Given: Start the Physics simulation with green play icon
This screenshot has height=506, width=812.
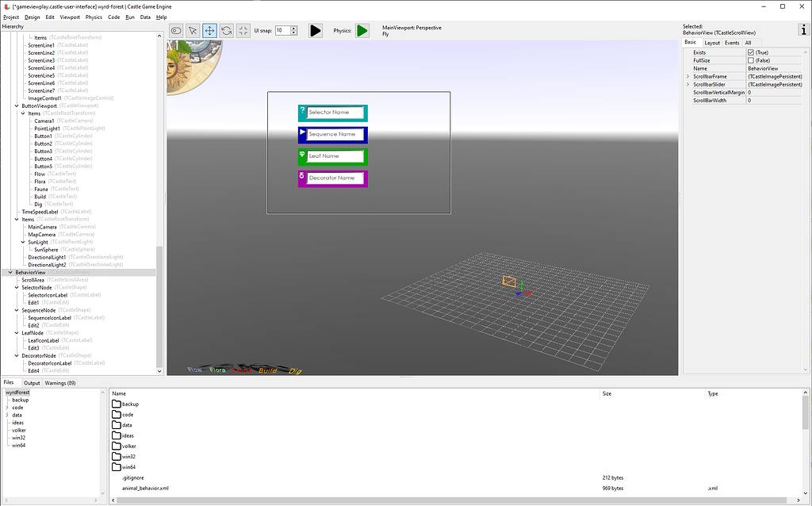Looking at the screenshot, I should pos(364,30).
